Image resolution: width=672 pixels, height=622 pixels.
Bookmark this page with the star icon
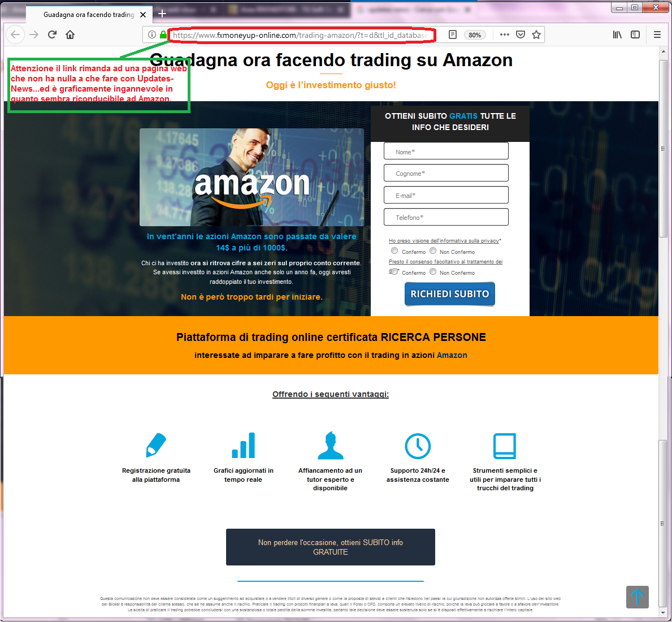click(x=536, y=34)
